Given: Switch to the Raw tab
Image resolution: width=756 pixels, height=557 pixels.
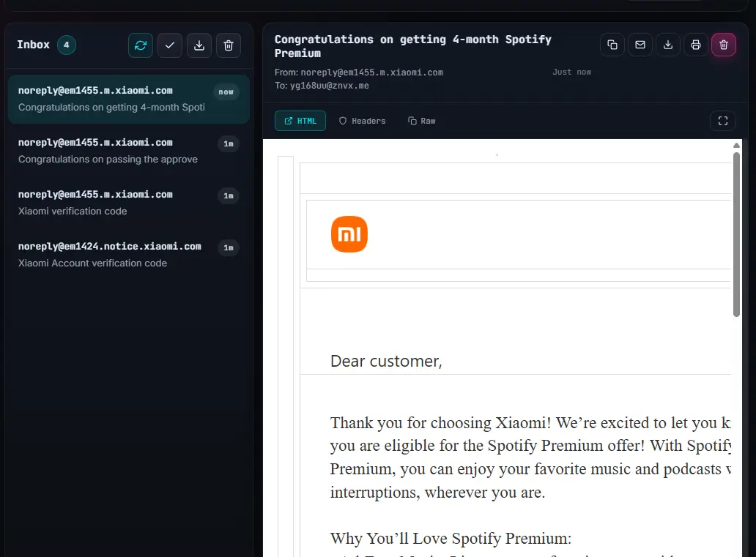Looking at the screenshot, I should pyautogui.click(x=422, y=121).
